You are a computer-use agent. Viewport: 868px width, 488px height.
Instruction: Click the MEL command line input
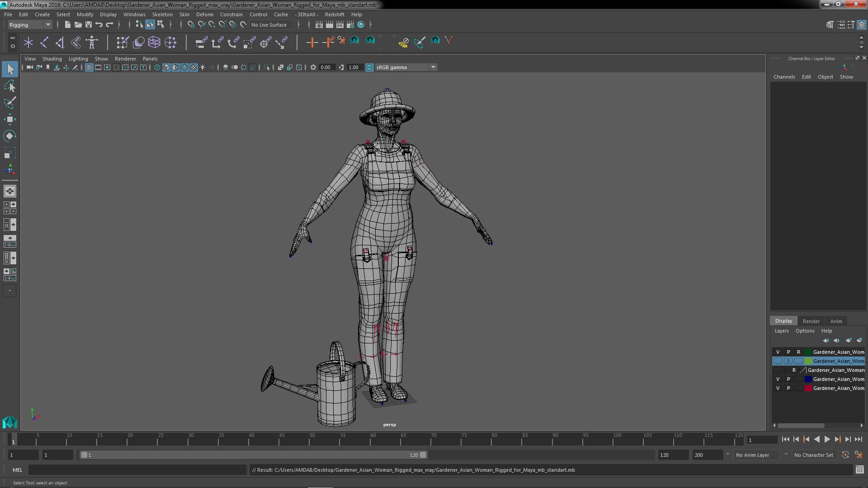tap(137, 470)
